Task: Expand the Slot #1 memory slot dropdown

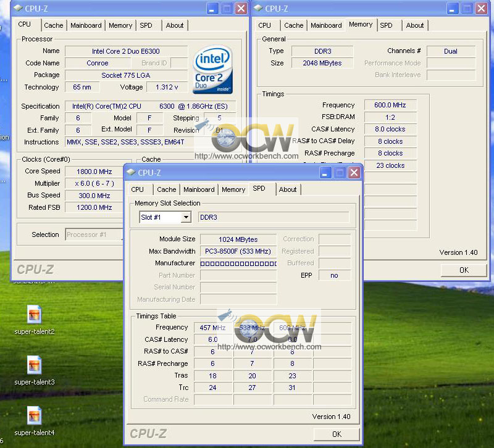Action: [186, 217]
